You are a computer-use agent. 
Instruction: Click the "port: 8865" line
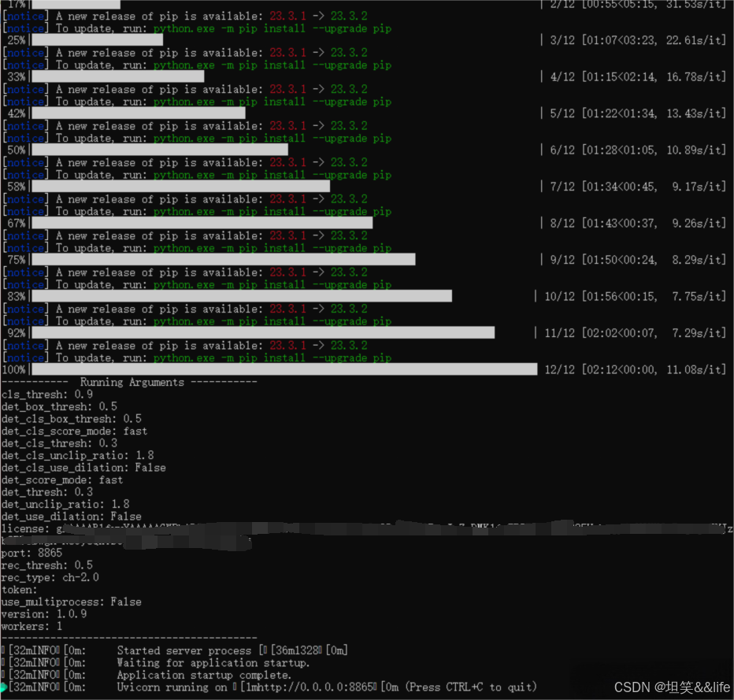[32, 553]
